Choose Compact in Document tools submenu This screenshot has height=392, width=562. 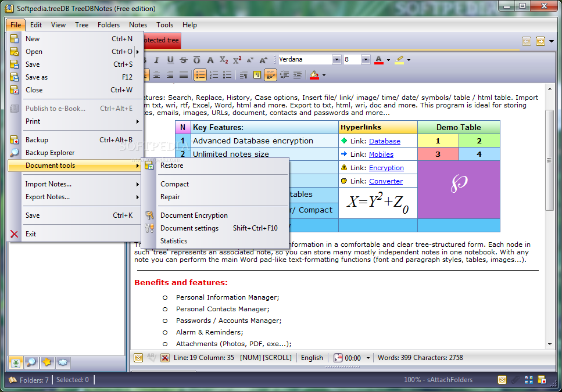pyautogui.click(x=215, y=184)
